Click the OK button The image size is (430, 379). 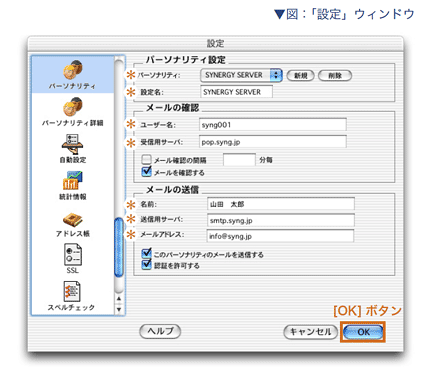pos(363,332)
